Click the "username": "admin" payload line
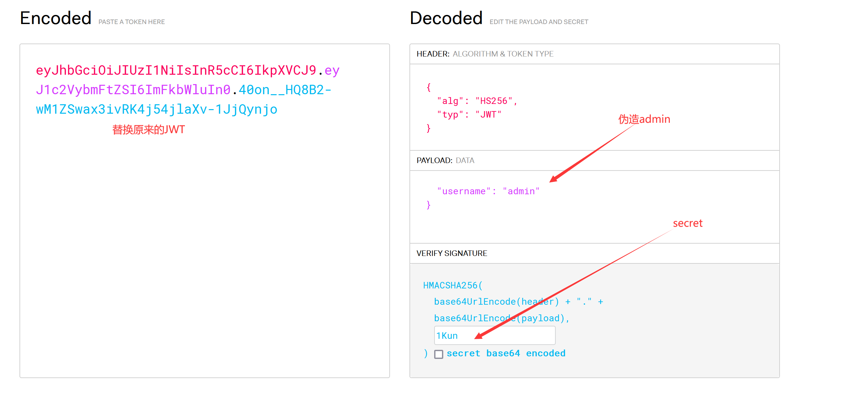The height and width of the screenshot is (394, 868). tap(488, 191)
